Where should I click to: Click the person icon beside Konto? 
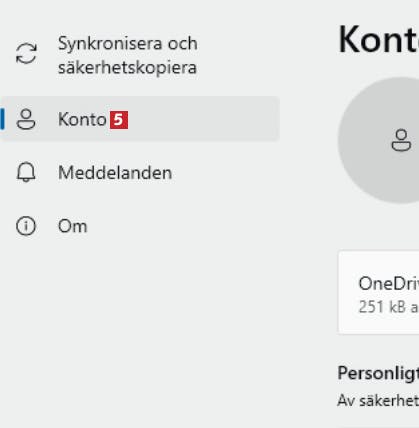point(26,119)
